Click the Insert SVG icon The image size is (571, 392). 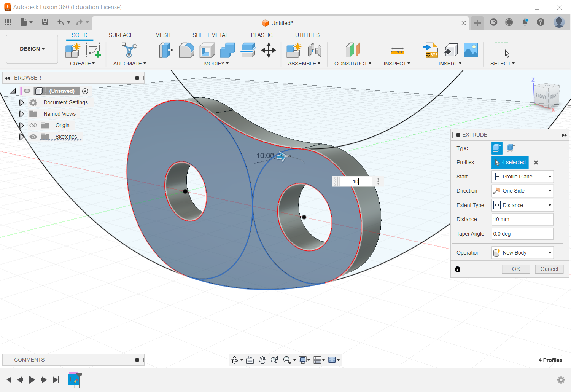click(430, 50)
